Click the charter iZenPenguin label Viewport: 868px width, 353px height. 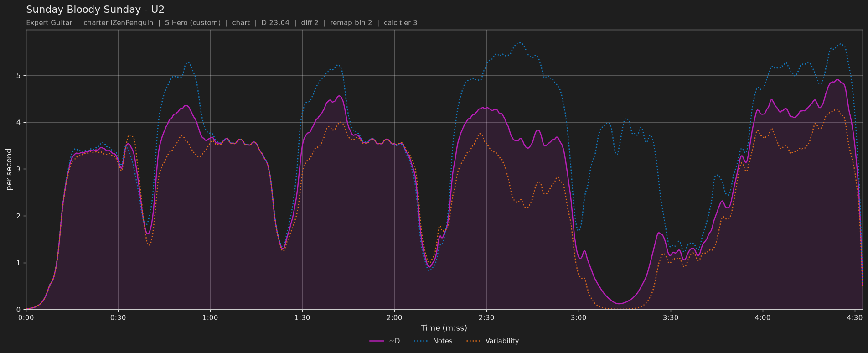click(x=119, y=23)
